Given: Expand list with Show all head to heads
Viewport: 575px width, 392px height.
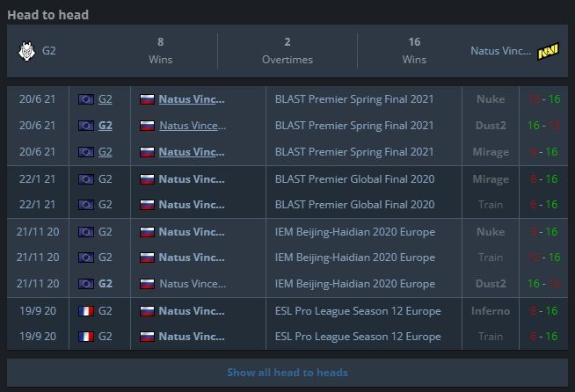Looking at the screenshot, I should [287, 372].
